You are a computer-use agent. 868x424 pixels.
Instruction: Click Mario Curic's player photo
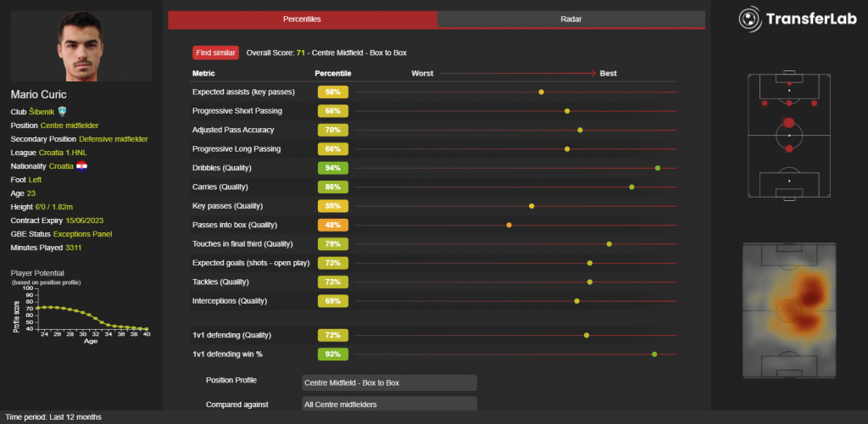point(81,46)
